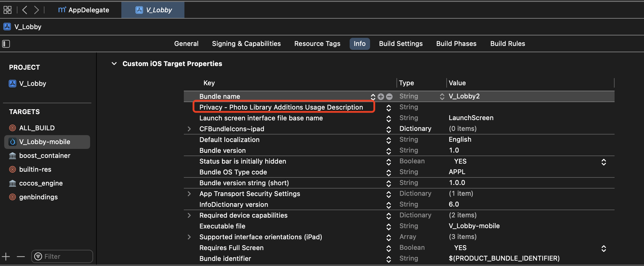This screenshot has height=266, width=644.
Task: Go back with the left chevron
Action: click(x=25, y=10)
